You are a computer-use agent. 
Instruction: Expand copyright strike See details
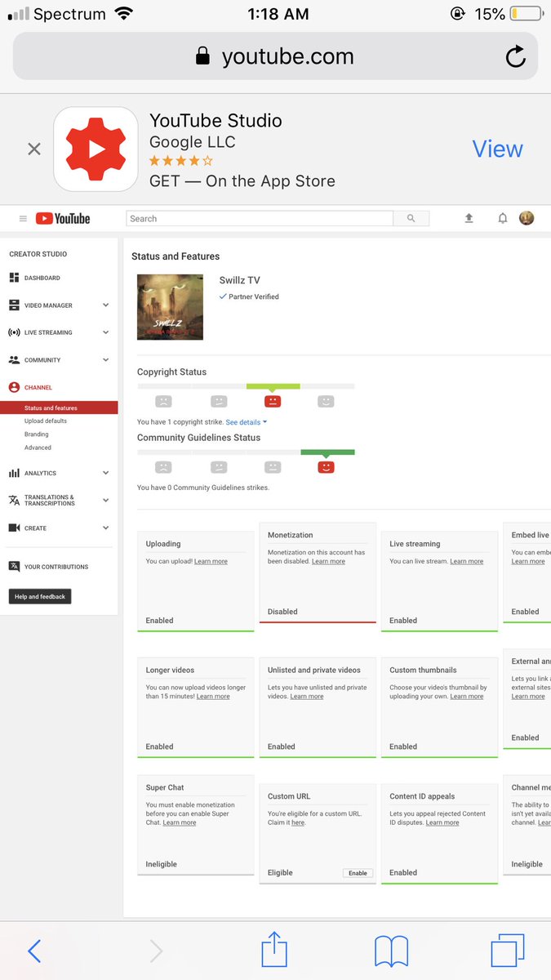pos(247,422)
